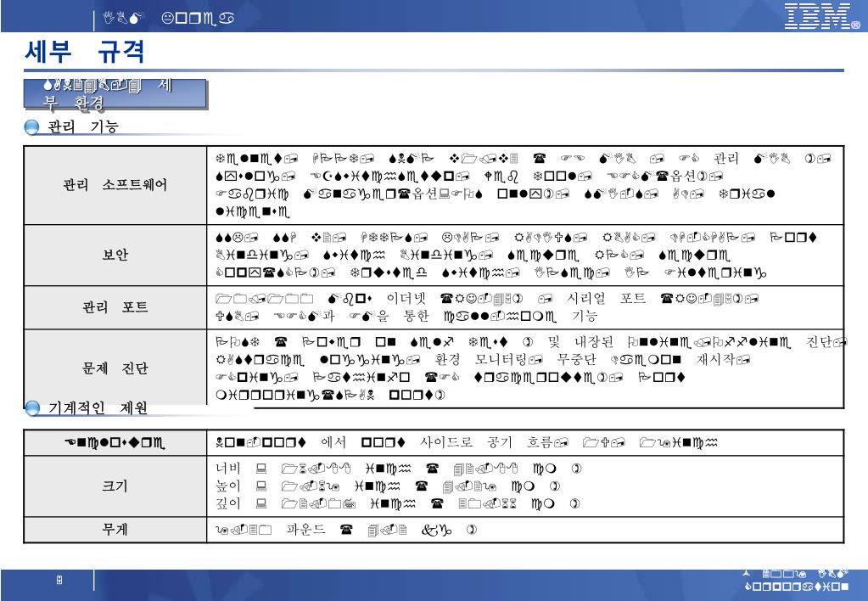Click the blue box ending in 부 환경
Image resolution: width=868 pixels, height=601 pixels.
click(115, 94)
